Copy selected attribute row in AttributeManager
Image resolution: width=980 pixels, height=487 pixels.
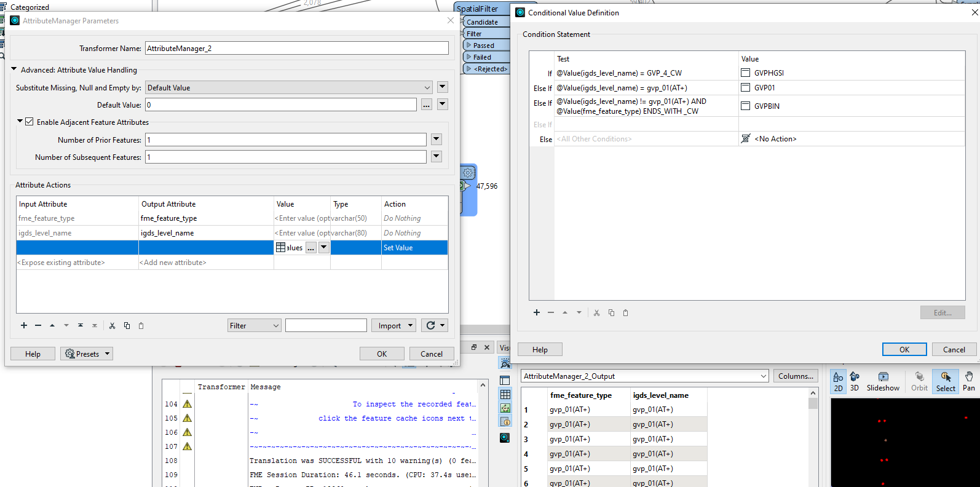127,326
